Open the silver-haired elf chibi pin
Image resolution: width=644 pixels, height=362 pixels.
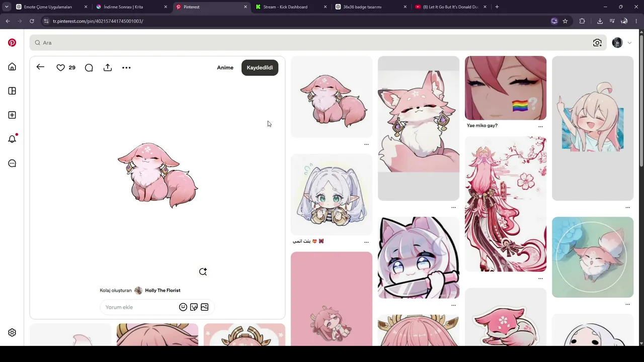(x=332, y=195)
